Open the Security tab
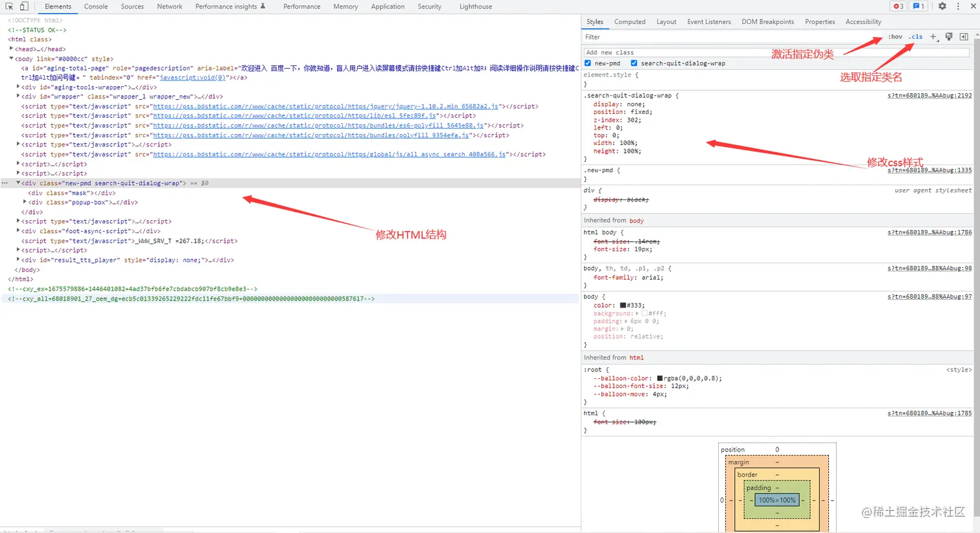Viewport: 980px width, 533px height. coord(429,6)
